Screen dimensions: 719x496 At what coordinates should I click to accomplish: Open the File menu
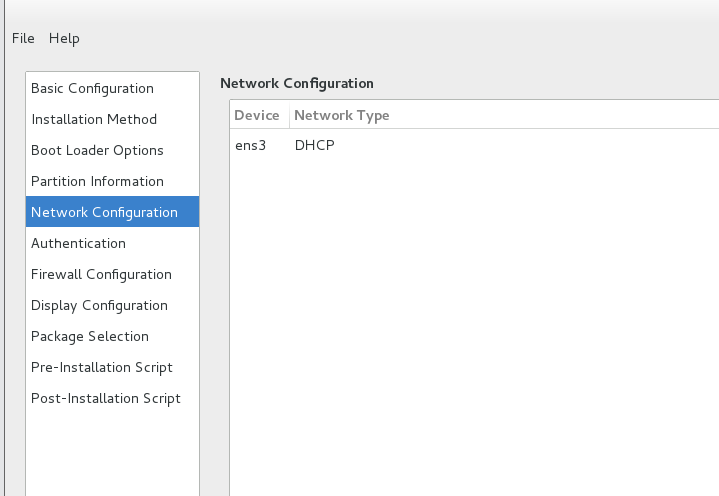point(23,38)
